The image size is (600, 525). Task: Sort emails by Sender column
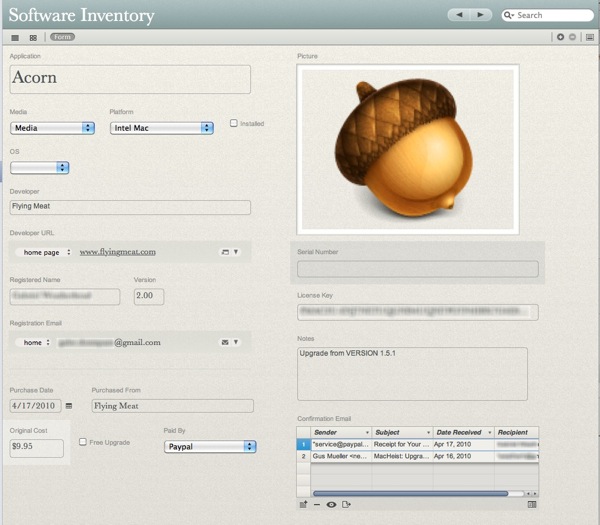[341, 432]
